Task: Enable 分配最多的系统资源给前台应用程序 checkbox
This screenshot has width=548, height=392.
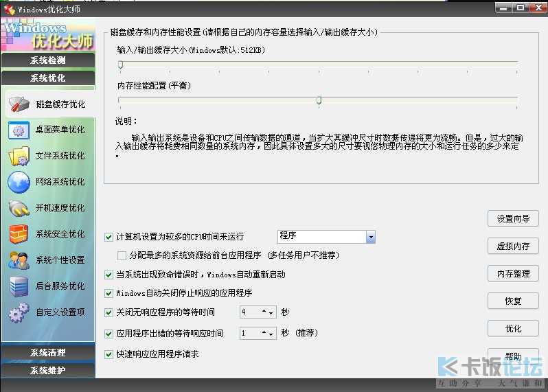Action: (x=122, y=256)
